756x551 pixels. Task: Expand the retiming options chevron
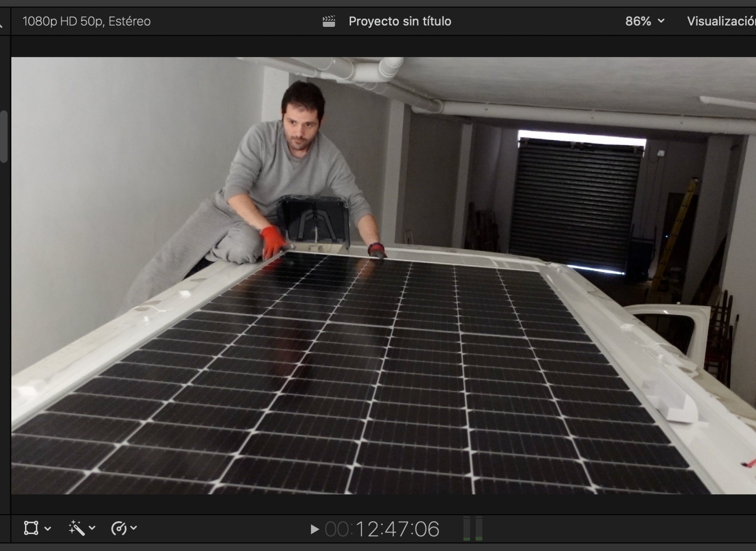click(x=134, y=528)
